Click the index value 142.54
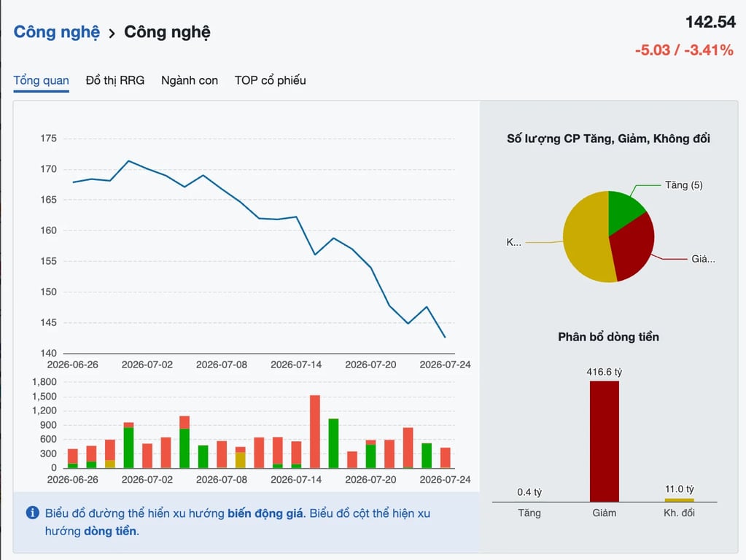The image size is (746, 560). tap(710, 22)
